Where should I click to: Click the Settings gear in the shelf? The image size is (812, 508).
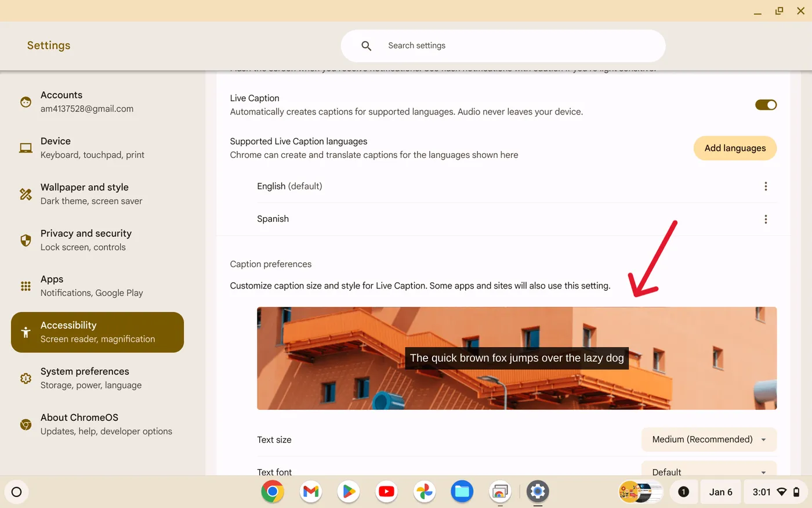coord(538,492)
